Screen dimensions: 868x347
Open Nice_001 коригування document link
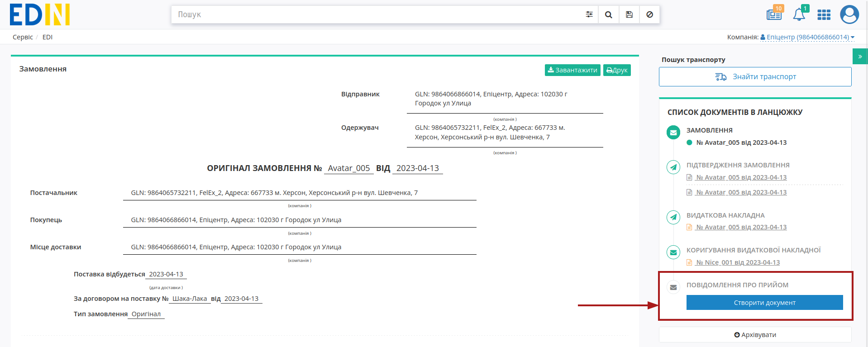738,262
